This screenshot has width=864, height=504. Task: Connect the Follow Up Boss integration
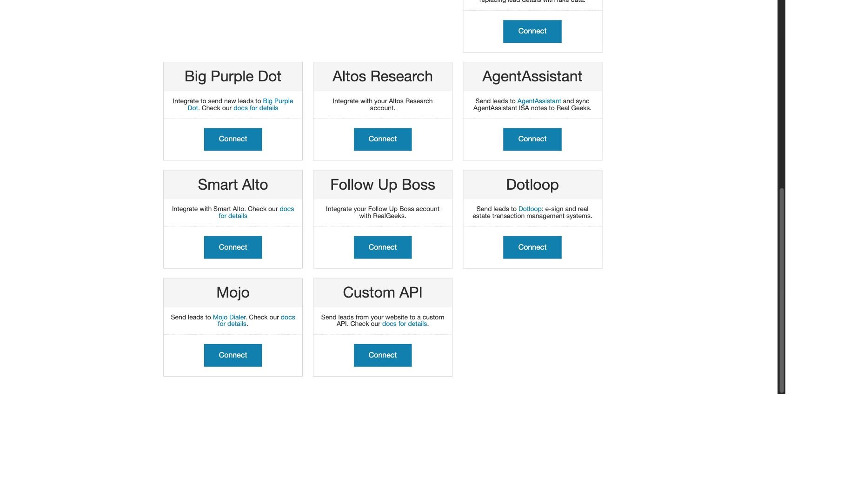coord(382,247)
